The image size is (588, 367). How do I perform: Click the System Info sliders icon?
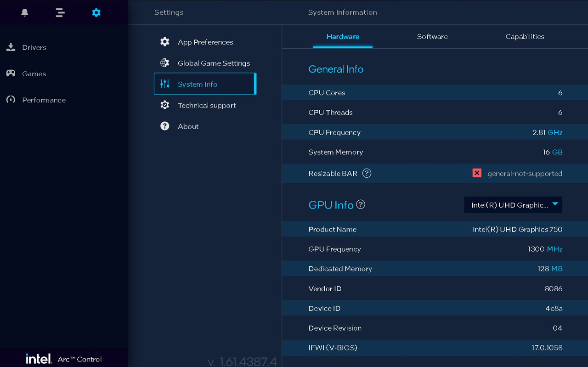click(165, 84)
